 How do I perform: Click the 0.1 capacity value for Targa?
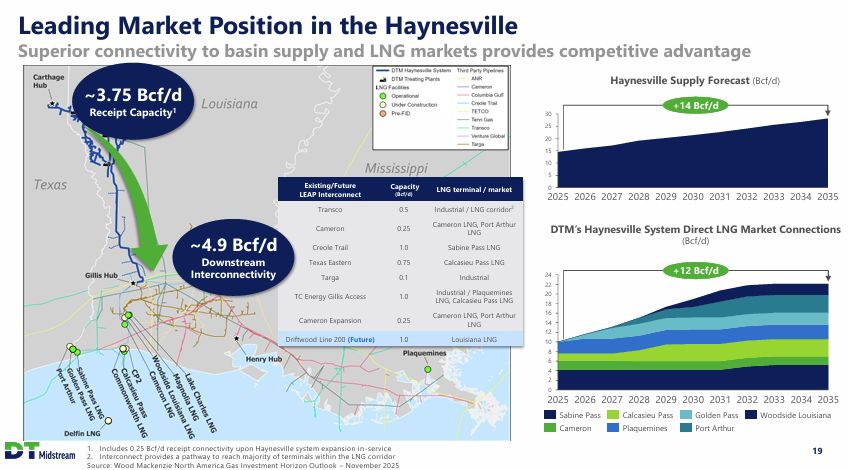click(403, 277)
